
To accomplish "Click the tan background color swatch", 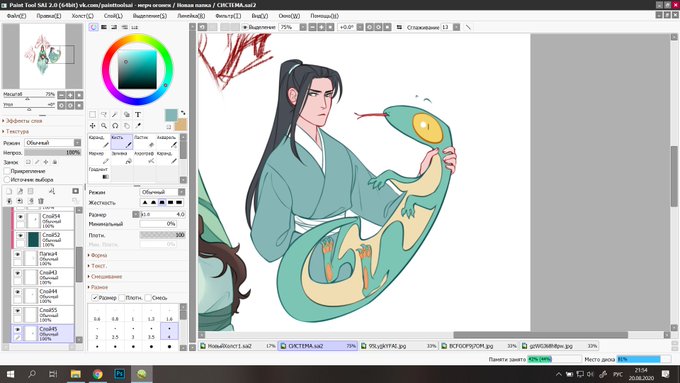I will (x=181, y=124).
